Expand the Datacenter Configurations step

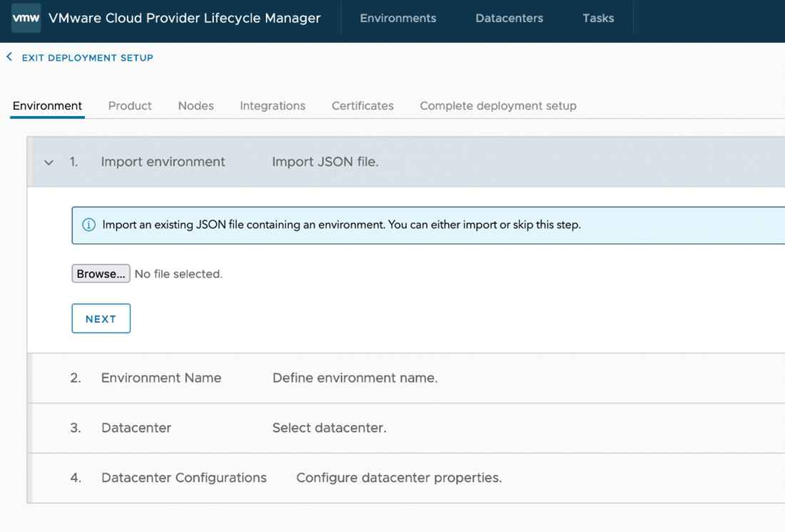click(x=183, y=478)
